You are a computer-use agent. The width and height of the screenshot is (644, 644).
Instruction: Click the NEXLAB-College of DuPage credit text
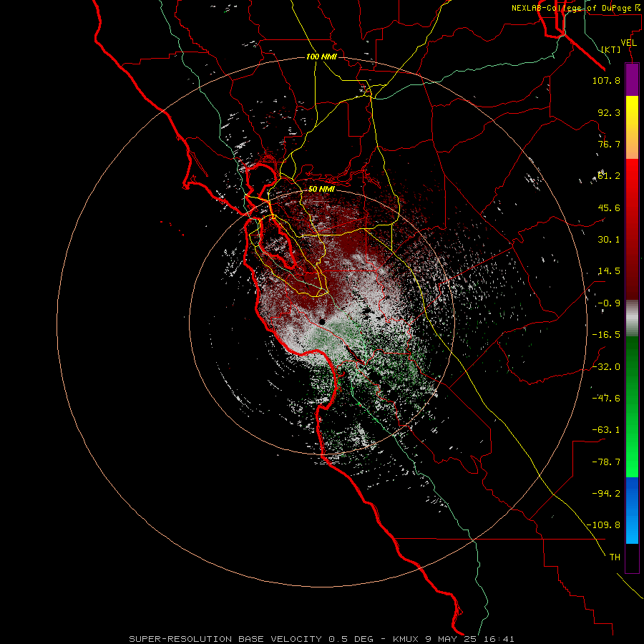pos(577,8)
